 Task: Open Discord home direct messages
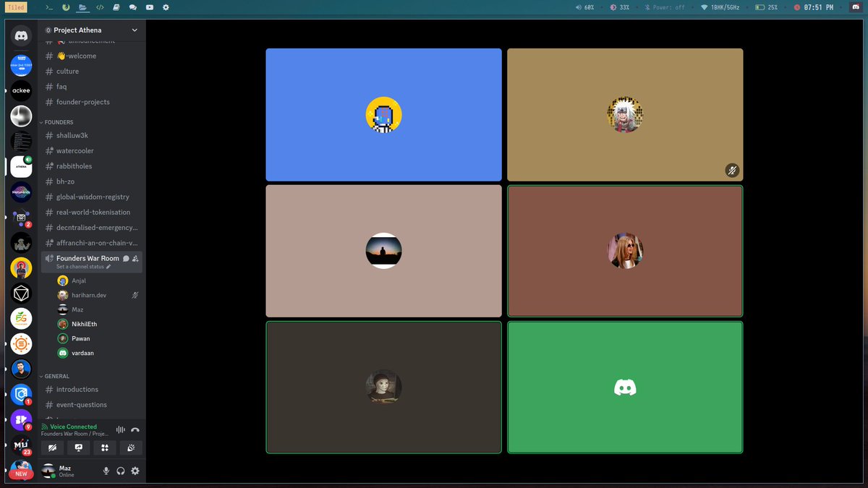21,35
